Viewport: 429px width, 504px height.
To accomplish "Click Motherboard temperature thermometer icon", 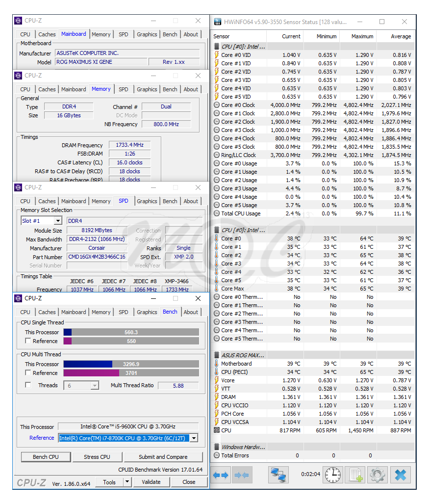I will point(217,363).
